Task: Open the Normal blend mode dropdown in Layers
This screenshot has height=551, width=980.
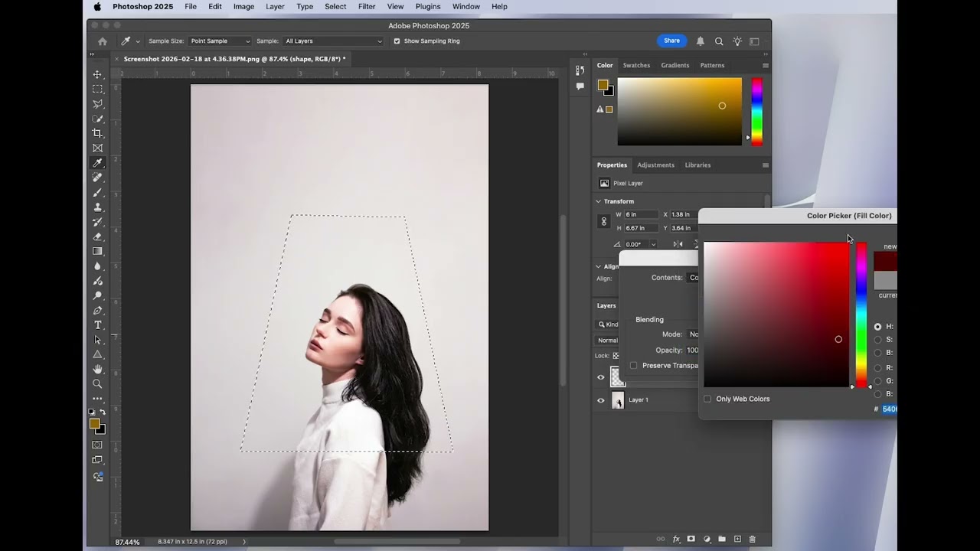Action: [607, 341]
